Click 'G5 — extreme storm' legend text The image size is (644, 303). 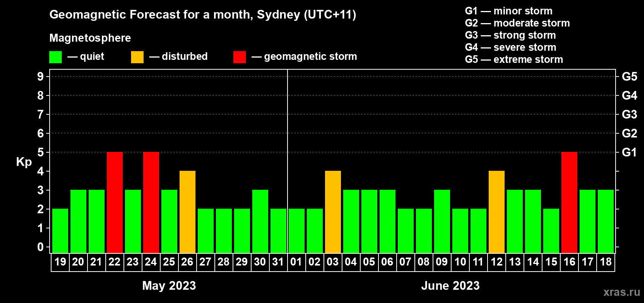[514, 59]
